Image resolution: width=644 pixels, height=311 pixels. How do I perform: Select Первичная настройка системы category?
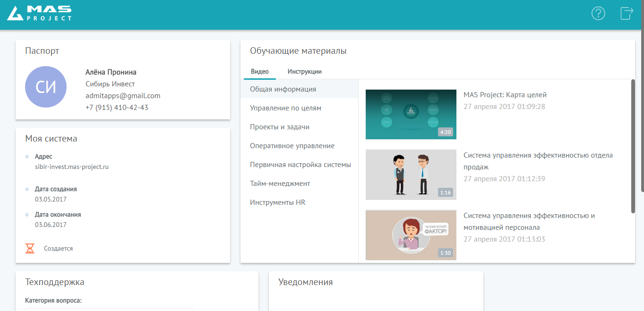point(301,164)
